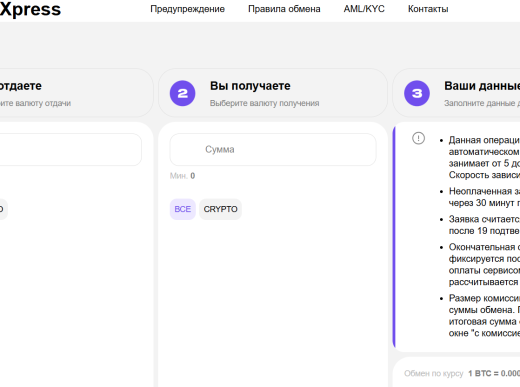Open the Правила обмена page
The height and width of the screenshot is (387, 520).
(x=284, y=9)
